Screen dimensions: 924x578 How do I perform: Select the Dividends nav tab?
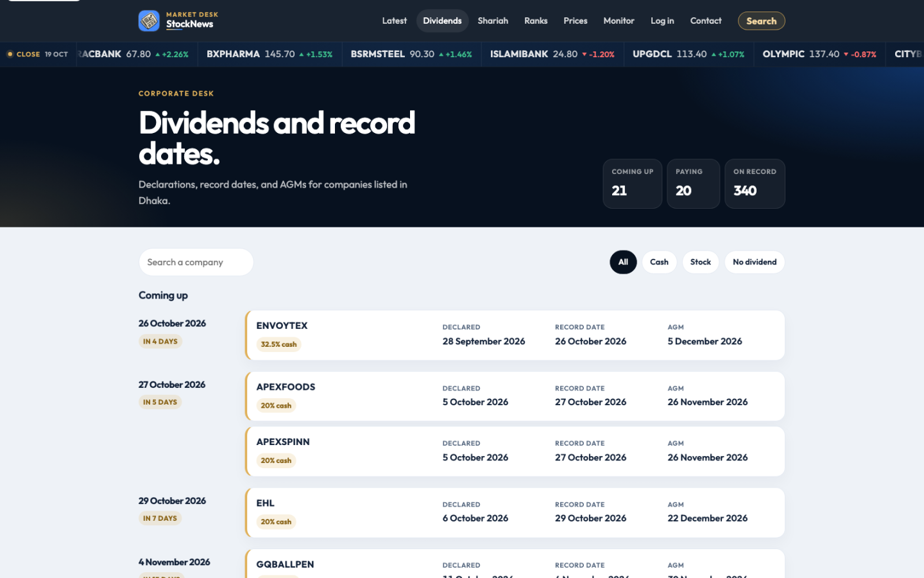pyautogui.click(x=442, y=21)
